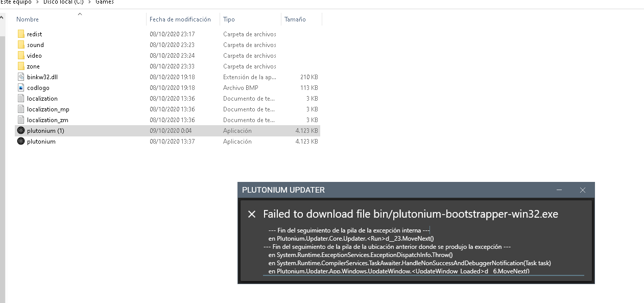Select the file name plutonium (1)
Viewport: 644px width, 303px height.
45,131
